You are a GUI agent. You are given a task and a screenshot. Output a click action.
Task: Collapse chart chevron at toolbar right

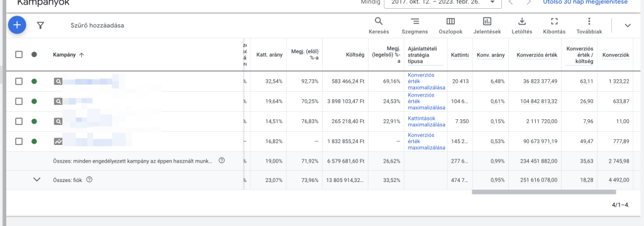coord(628,26)
